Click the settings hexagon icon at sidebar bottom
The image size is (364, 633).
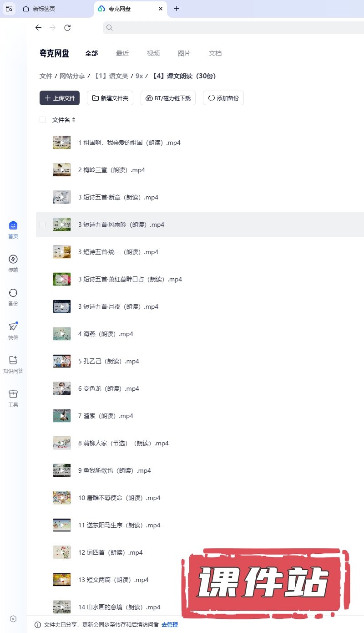click(x=13, y=618)
